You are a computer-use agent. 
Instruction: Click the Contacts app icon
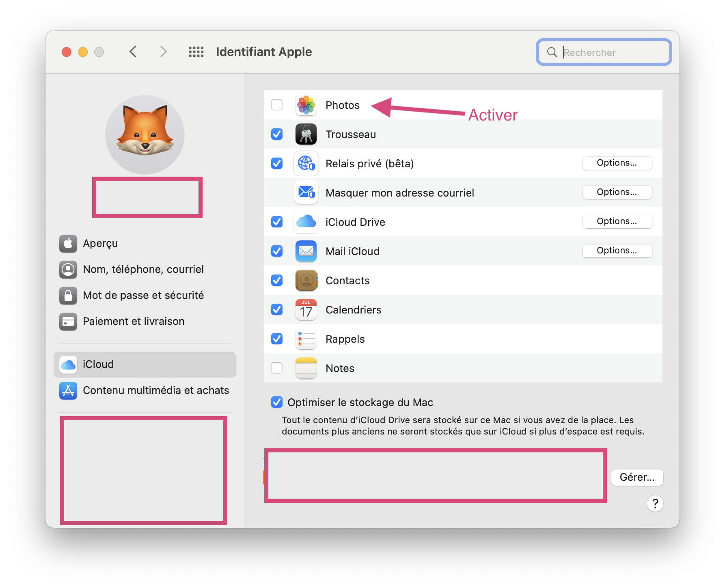306,281
